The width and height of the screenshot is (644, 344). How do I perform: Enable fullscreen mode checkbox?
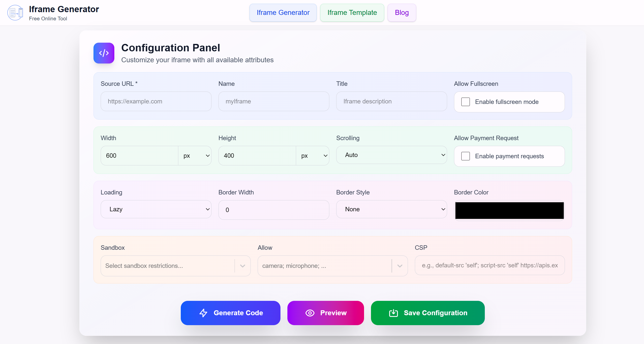pyautogui.click(x=465, y=102)
